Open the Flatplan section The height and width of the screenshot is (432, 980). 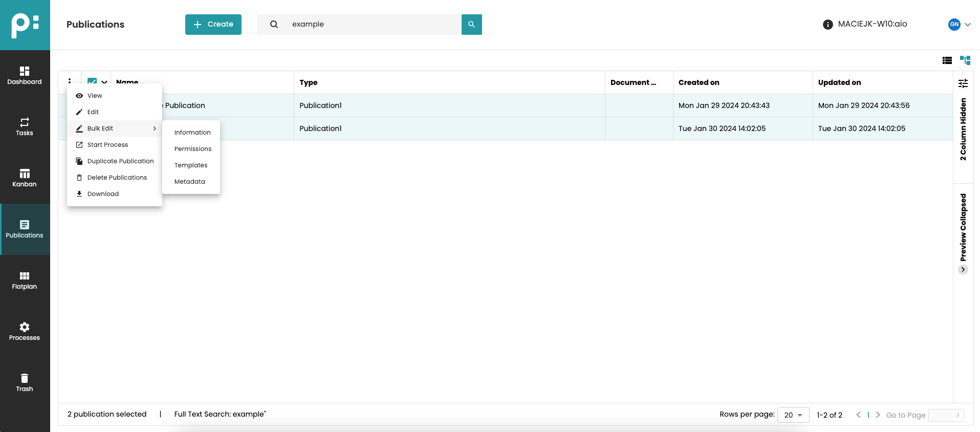pyautogui.click(x=25, y=280)
